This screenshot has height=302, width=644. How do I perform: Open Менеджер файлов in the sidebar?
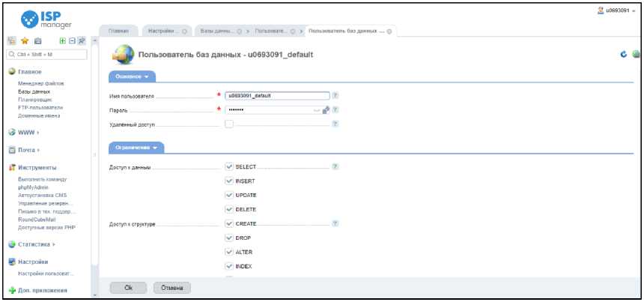pos(41,83)
